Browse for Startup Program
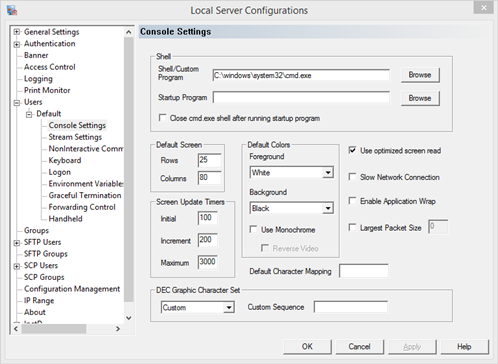 click(420, 98)
